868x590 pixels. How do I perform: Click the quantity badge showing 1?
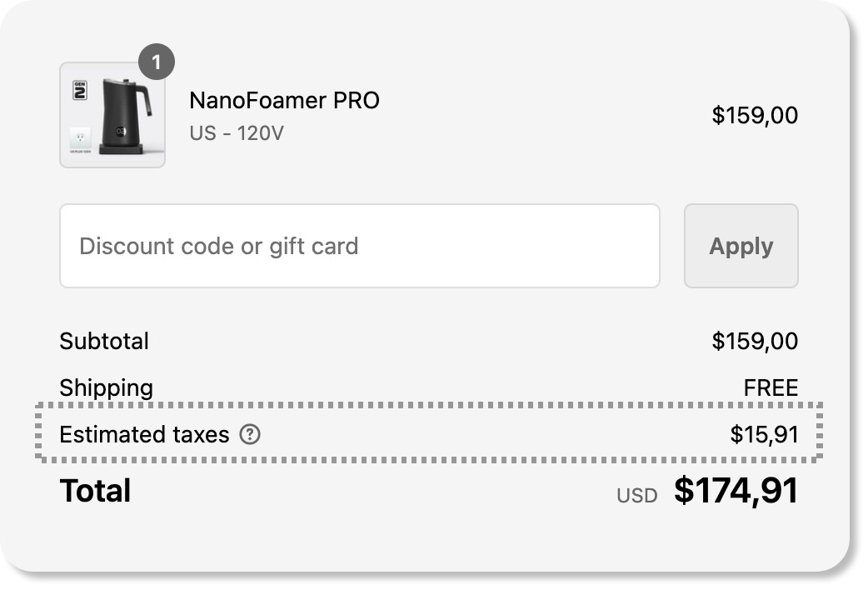(x=156, y=62)
